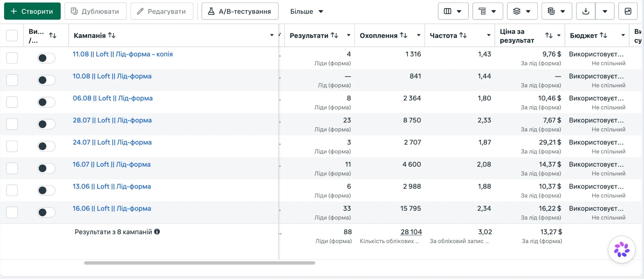Open the Більше dropdown menu
Image resolution: width=644 pixels, height=279 pixels.
[x=307, y=11]
